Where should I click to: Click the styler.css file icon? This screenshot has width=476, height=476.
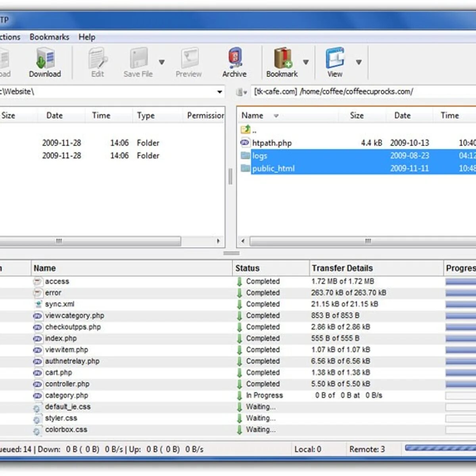pyautogui.click(x=37, y=419)
